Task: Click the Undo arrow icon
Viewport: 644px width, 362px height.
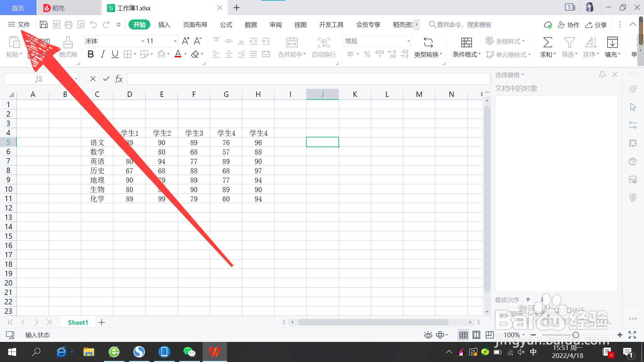Action: (x=94, y=24)
